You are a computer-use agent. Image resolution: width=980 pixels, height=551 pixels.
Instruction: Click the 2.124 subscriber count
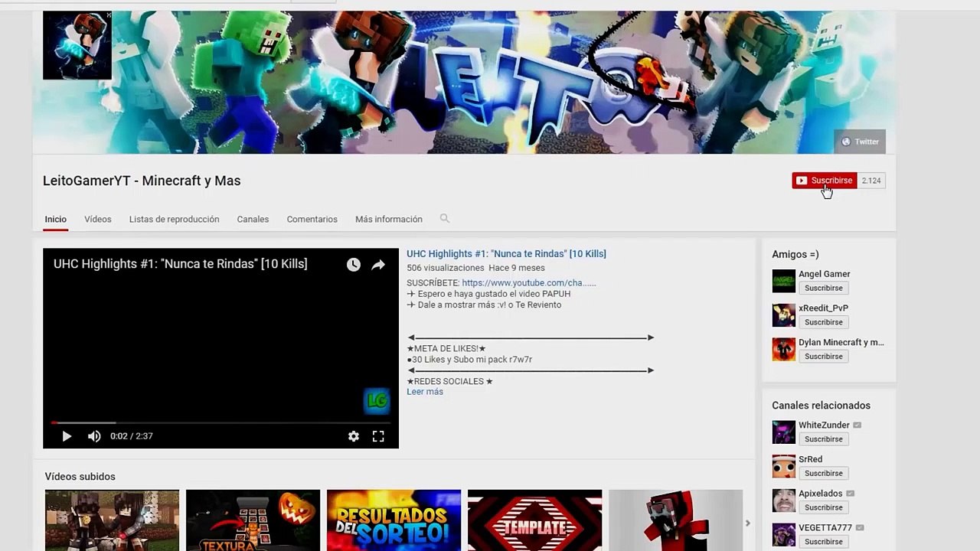coord(871,181)
